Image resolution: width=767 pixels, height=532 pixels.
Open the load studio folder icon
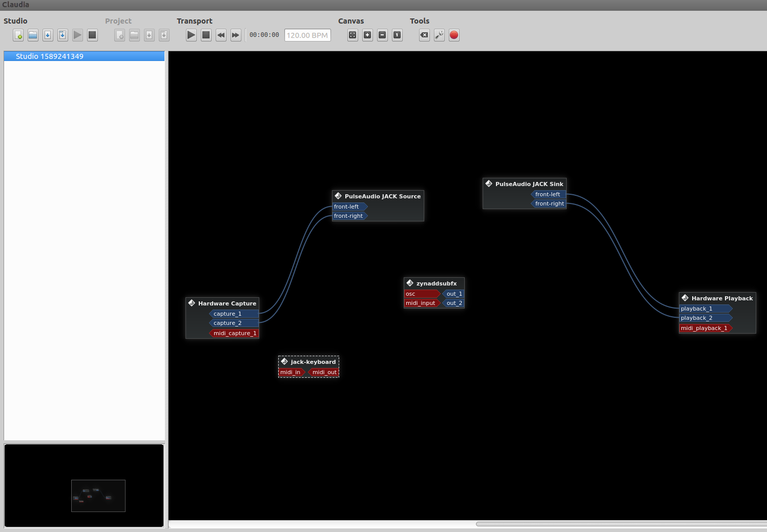click(33, 35)
